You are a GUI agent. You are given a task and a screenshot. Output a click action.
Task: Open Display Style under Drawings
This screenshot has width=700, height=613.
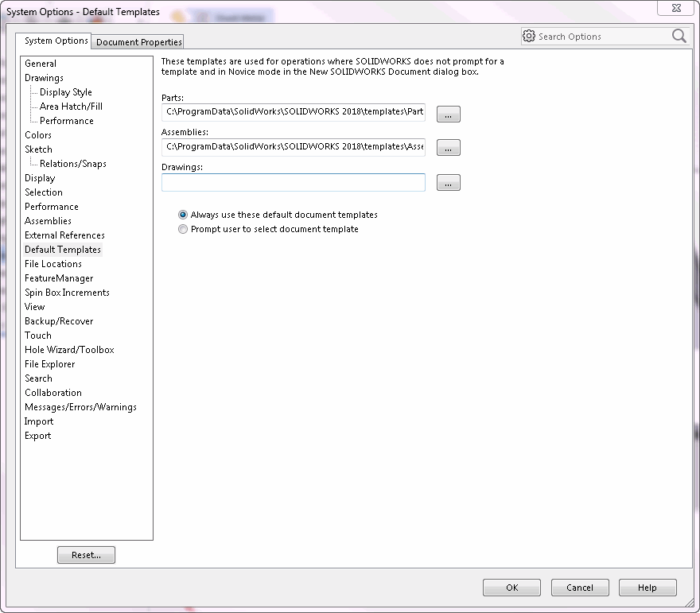click(x=65, y=92)
